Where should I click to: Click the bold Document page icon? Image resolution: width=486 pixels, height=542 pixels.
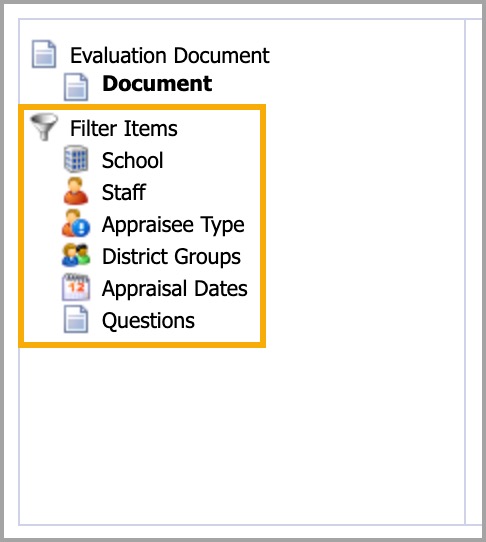click(76, 87)
